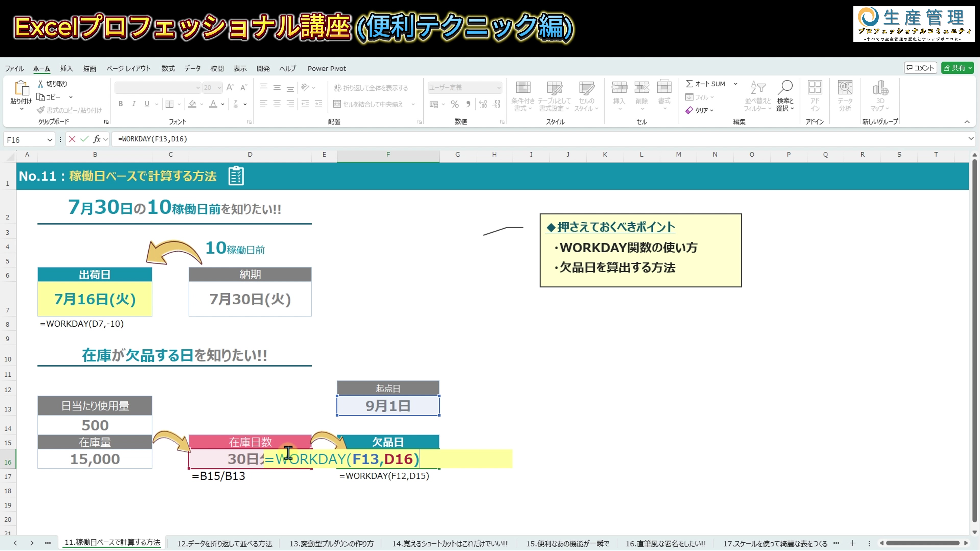Viewport: 980px width, 551px height.
Task: Open the AutoSUM dropdown arrow
Action: [735, 84]
